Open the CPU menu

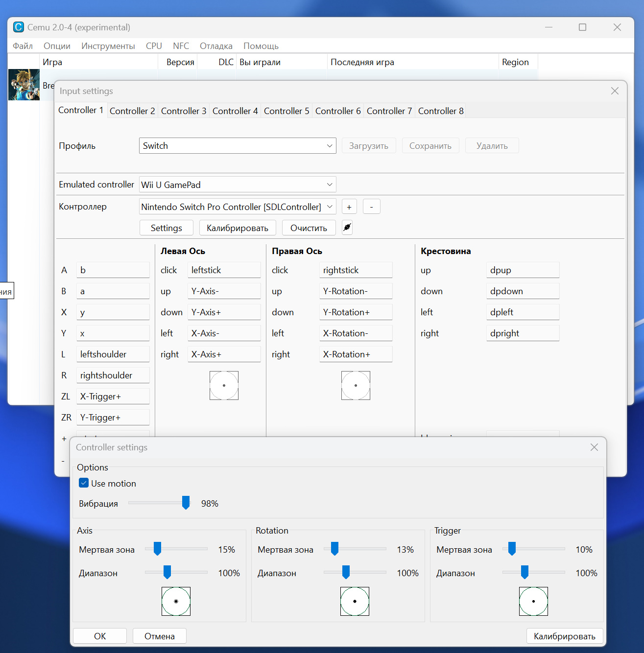point(154,46)
